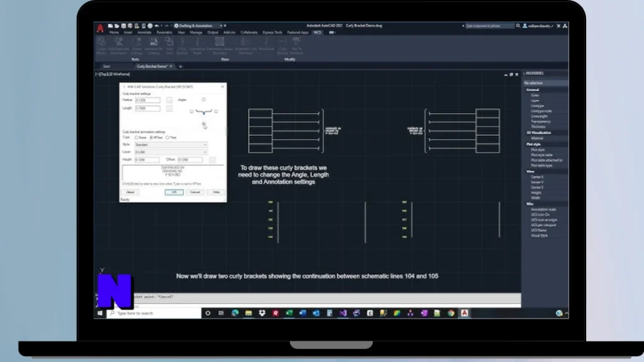Image resolution: width=644 pixels, height=362 pixels.
Task: Click Top 2D Wireframe viewport control label
Action: tap(113, 74)
